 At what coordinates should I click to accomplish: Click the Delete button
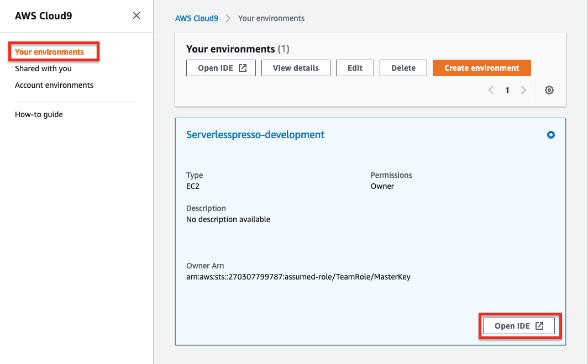pos(403,68)
